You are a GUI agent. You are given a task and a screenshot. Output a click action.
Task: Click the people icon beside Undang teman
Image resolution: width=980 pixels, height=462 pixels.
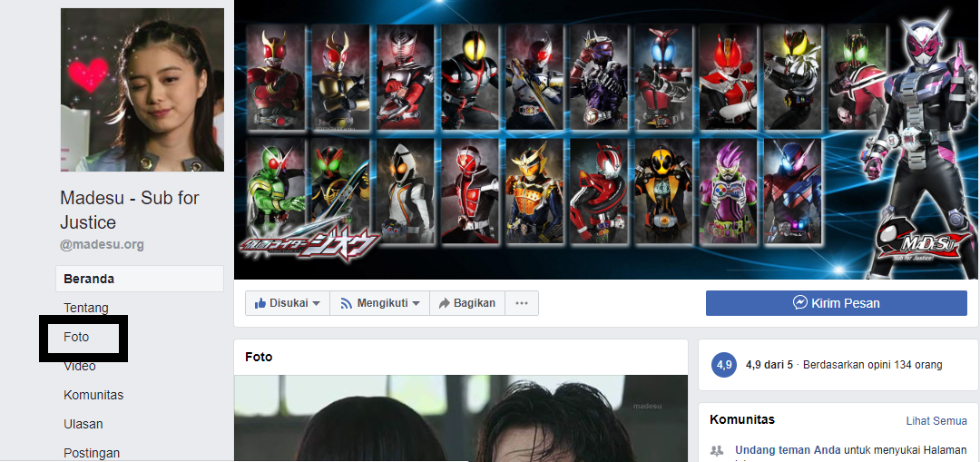tap(718, 449)
